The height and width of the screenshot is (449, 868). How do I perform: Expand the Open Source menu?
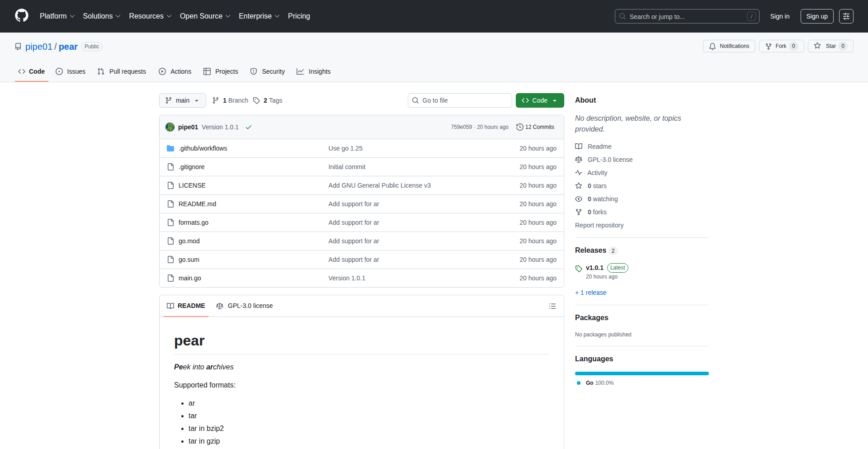205,16
